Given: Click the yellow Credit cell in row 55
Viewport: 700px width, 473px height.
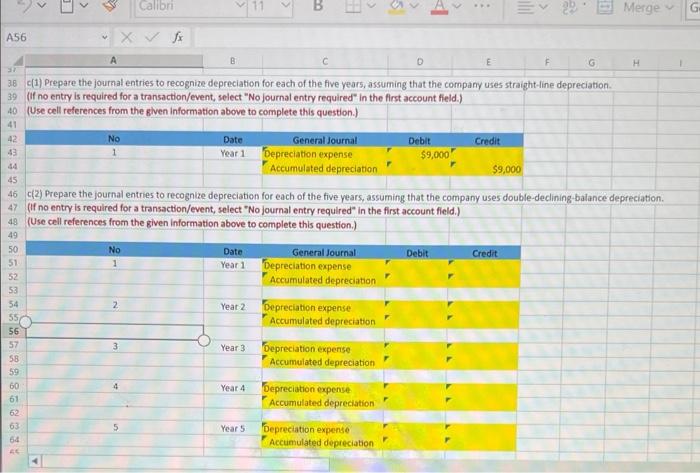Looking at the screenshot, I should [x=483, y=321].
